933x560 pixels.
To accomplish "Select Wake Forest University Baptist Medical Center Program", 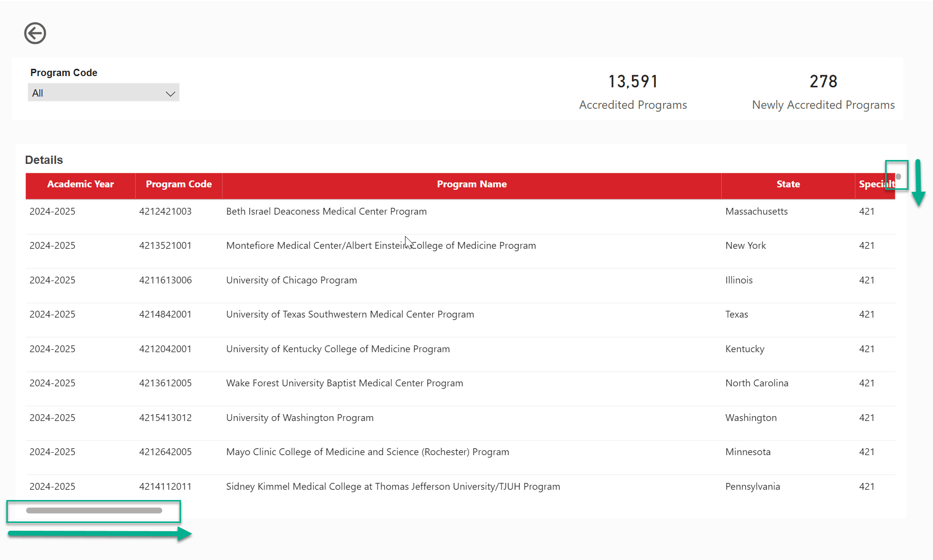I will tap(345, 383).
